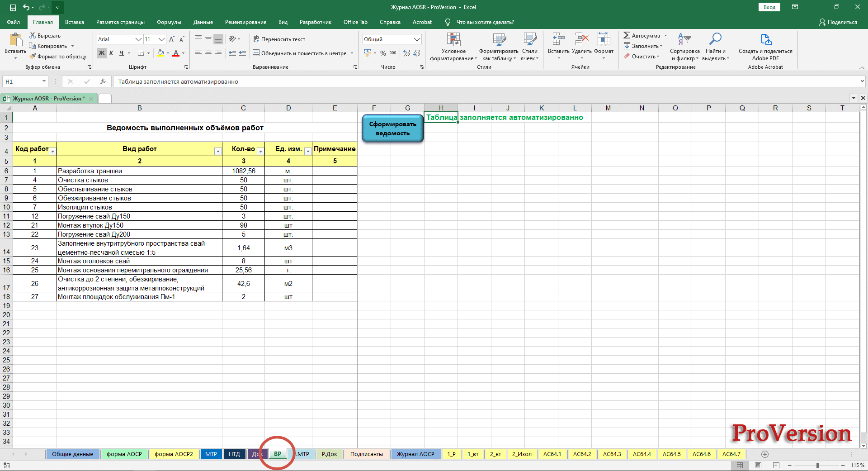
Task: Click the Sort and Filter icon
Action: (684, 39)
